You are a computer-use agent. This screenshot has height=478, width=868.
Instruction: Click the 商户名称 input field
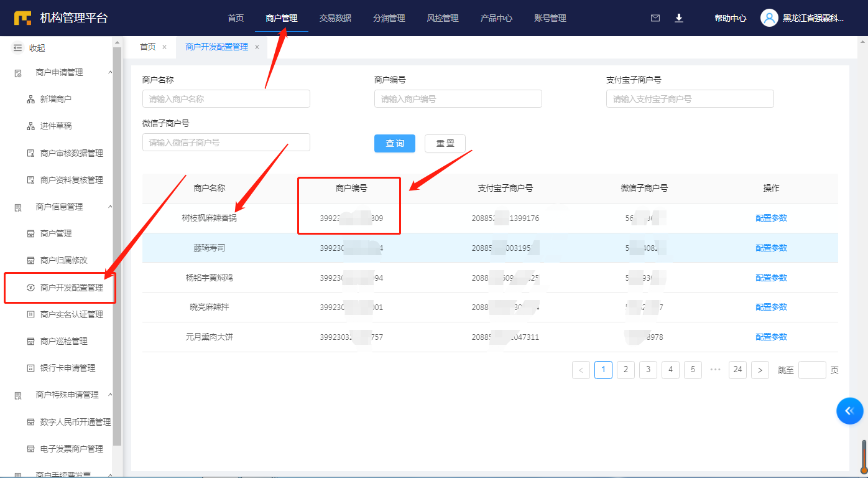(x=226, y=99)
